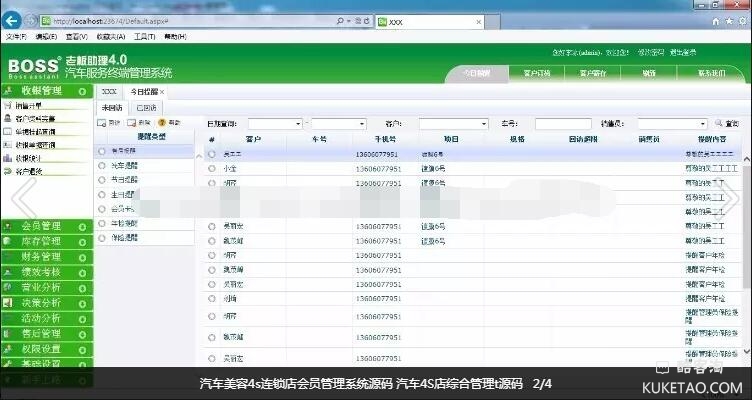Switch to the XXX content tab
Viewport: 752px width, 400px height.
click(x=109, y=92)
